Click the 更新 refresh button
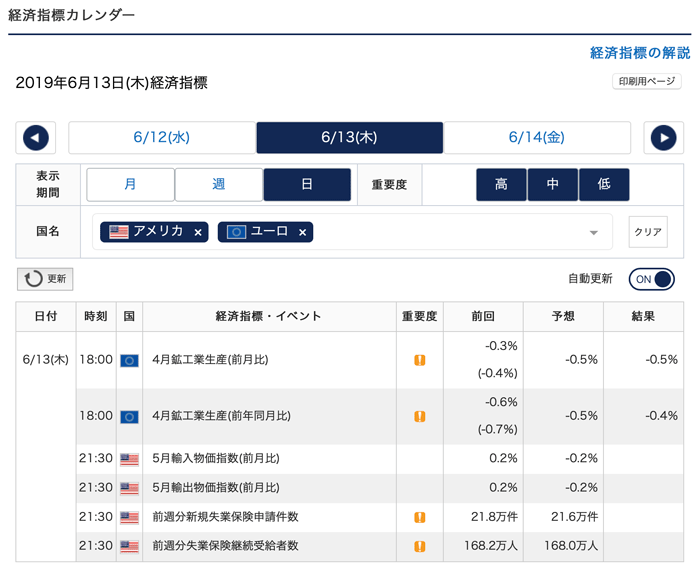This screenshot has width=700, height=576. 45,279
